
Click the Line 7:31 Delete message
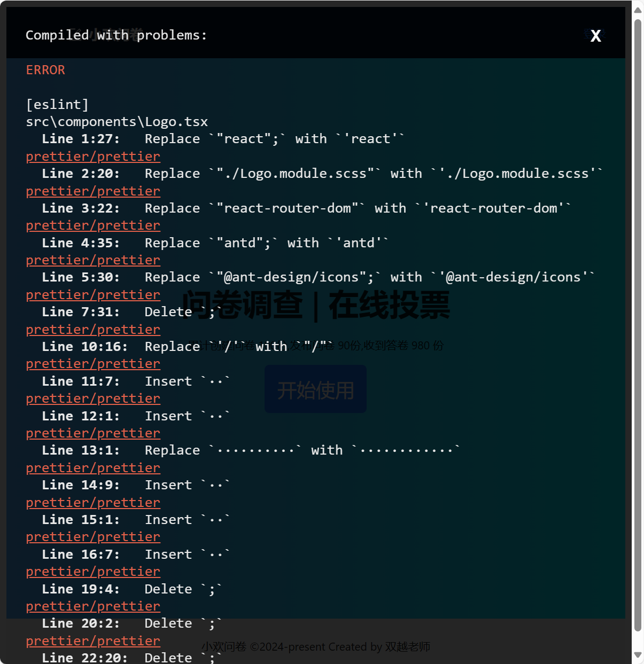pyautogui.click(x=132, y=312)
